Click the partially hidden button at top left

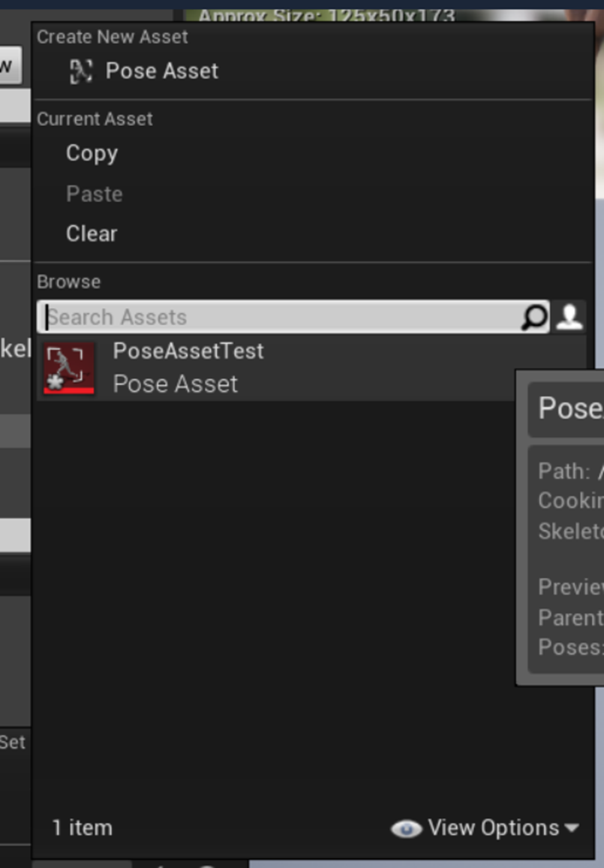[11, 65]
